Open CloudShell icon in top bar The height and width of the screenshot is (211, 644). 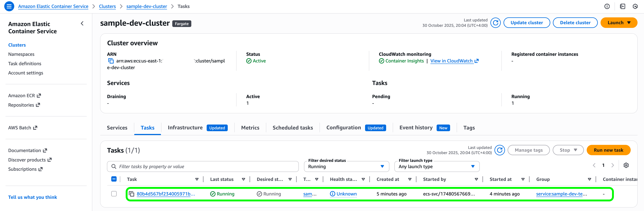pos(622,6)
